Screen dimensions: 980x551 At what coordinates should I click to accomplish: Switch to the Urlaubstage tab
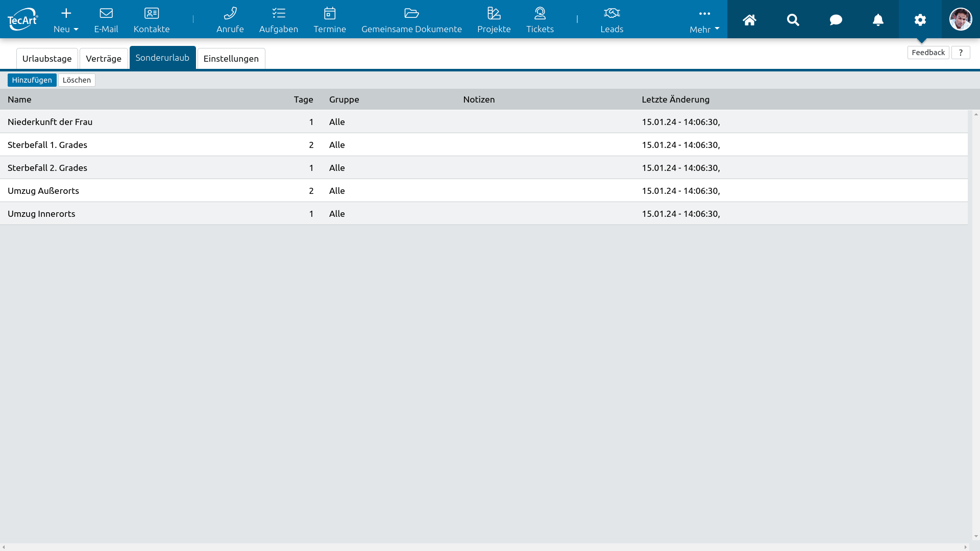tap(47, 59)
